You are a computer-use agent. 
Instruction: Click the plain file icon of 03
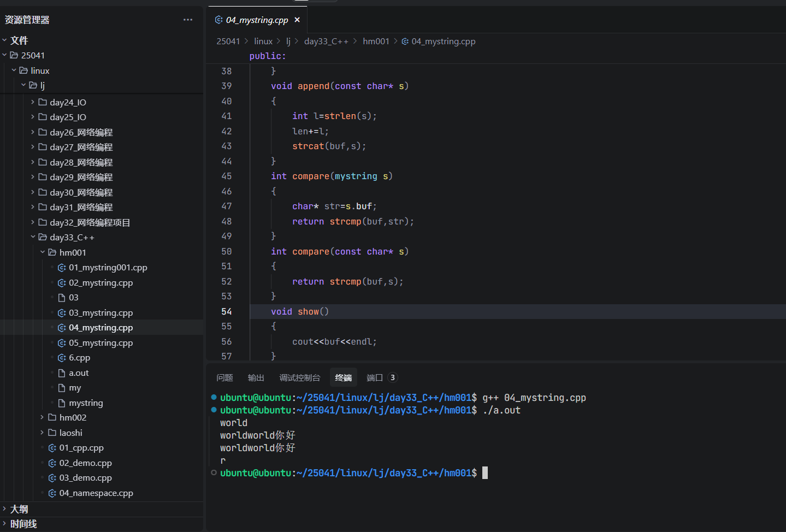(x=62, y=298)
